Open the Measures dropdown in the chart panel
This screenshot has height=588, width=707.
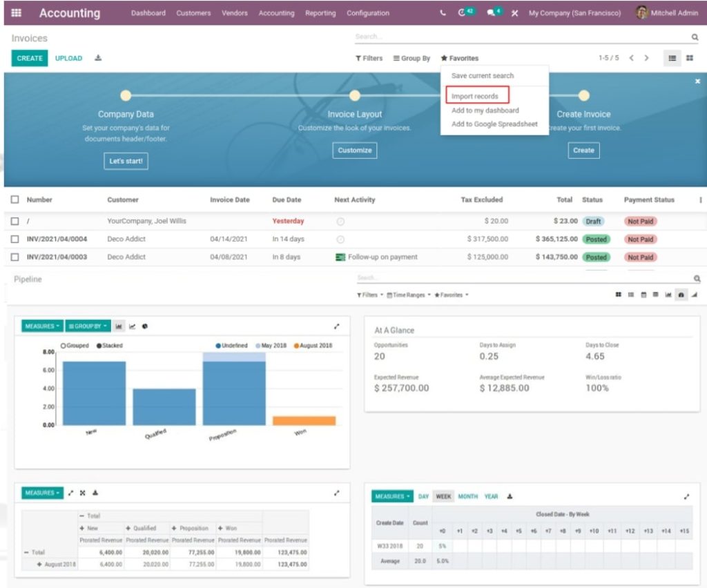tap(41, 326)
